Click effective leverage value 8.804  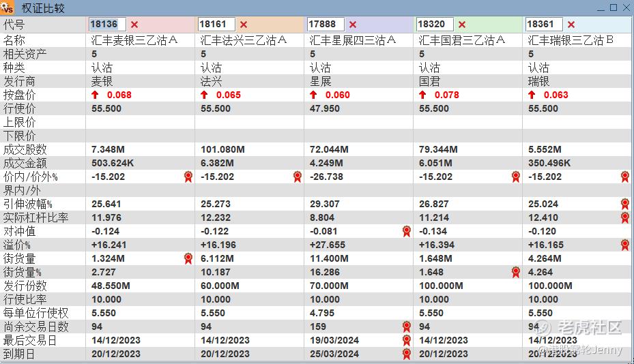[322, 217]
